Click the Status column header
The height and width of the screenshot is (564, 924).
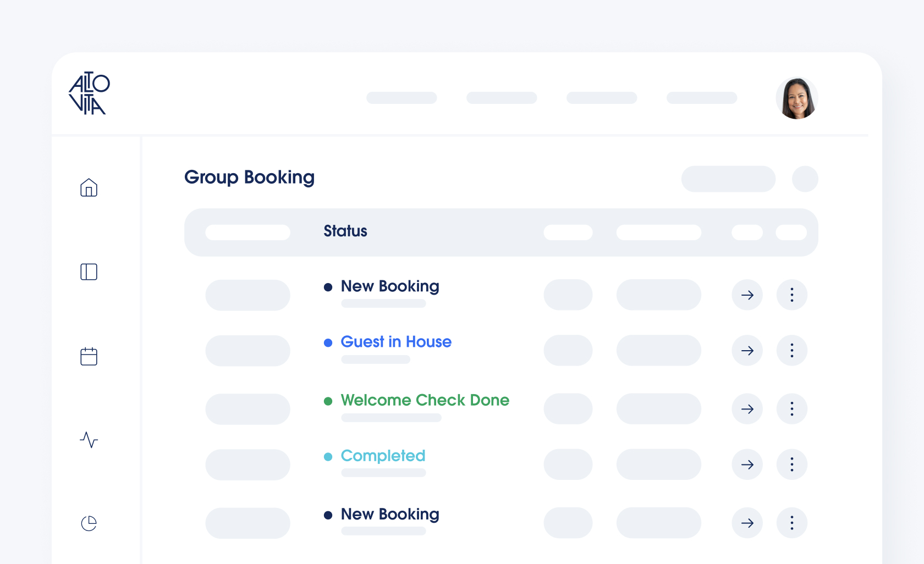345,231
